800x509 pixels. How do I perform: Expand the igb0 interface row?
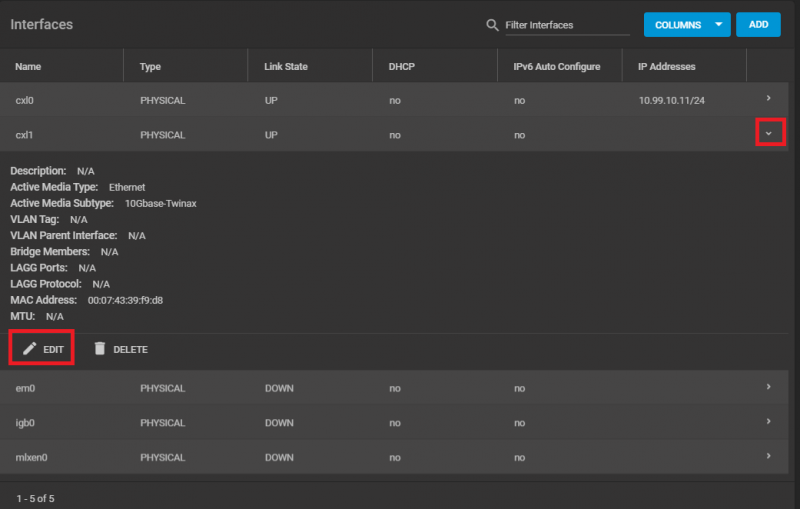pyautogui.click(x=768, y=422)
